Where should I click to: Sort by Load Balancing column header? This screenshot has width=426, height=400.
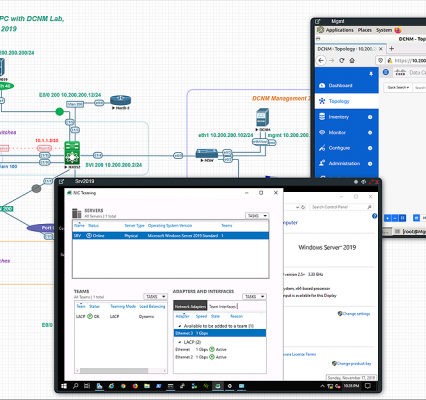[152, 306]
